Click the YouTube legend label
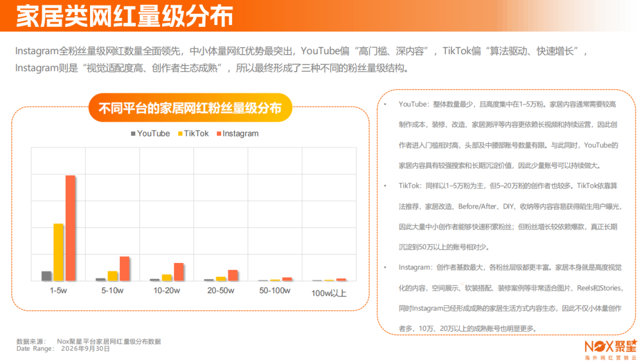This screenshot has width=644, height=362. click(154, 134)
